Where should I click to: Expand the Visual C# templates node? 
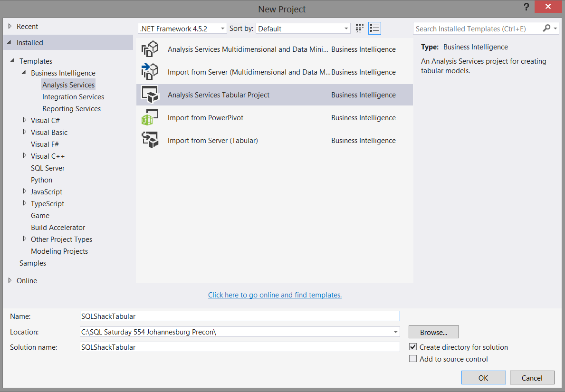pyautogui.click(x=25, y=120)
